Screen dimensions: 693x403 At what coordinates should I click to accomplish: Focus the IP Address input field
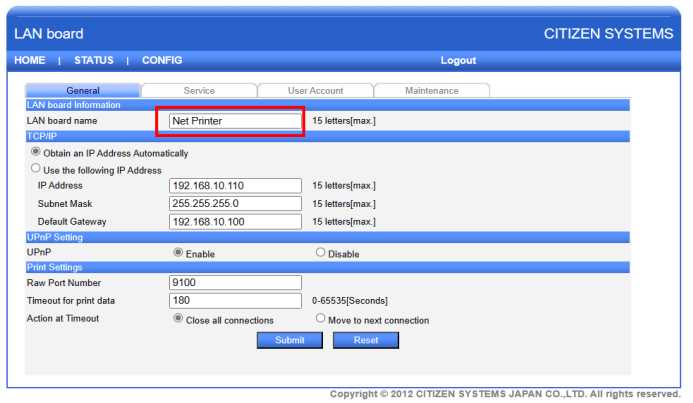[235, 186]
